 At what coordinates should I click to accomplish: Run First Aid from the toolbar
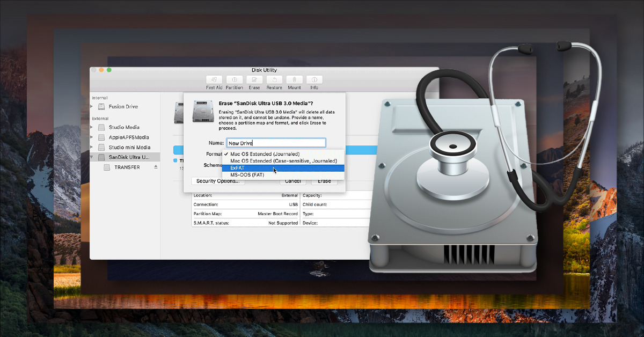click(x=214, y=82)
